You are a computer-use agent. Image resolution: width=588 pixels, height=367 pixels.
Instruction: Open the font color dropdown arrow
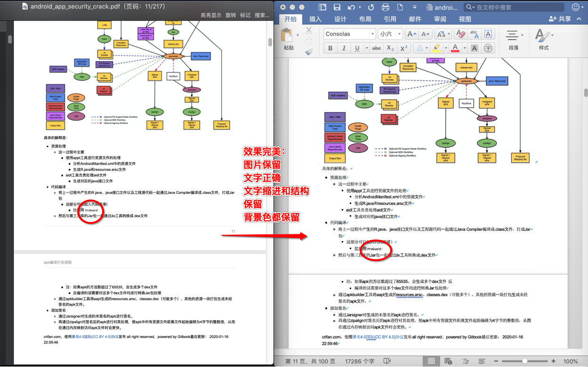(464, 48)
